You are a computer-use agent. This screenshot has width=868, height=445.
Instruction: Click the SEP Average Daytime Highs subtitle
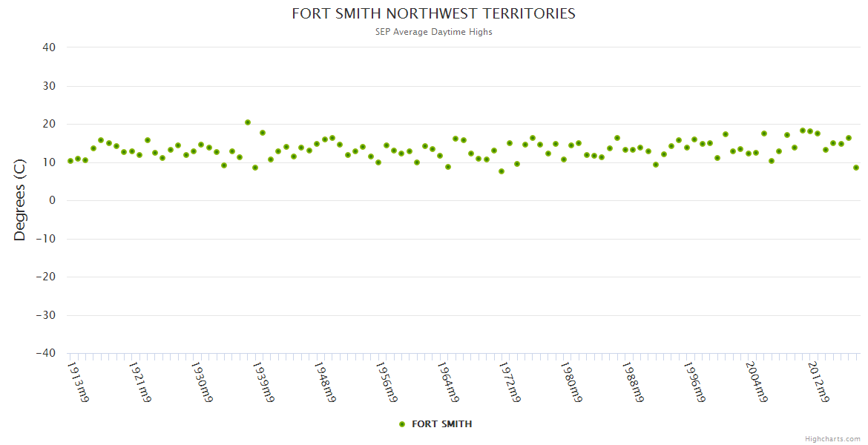point(433,32)
